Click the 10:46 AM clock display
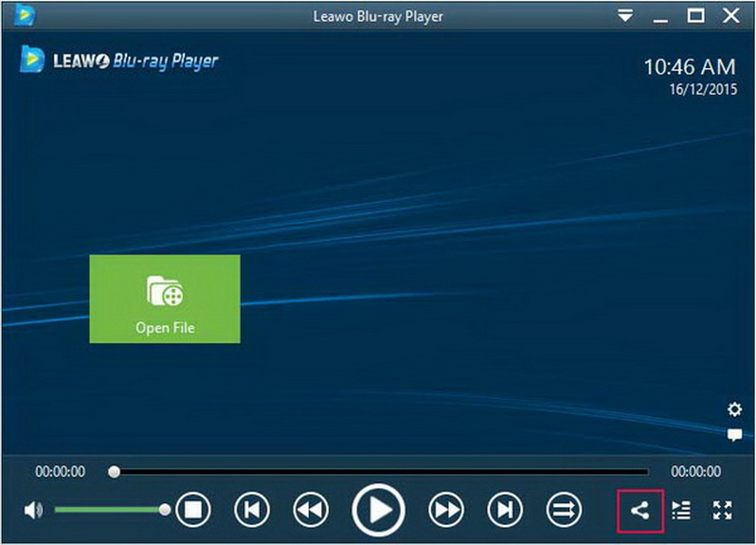 click(689, 67)
